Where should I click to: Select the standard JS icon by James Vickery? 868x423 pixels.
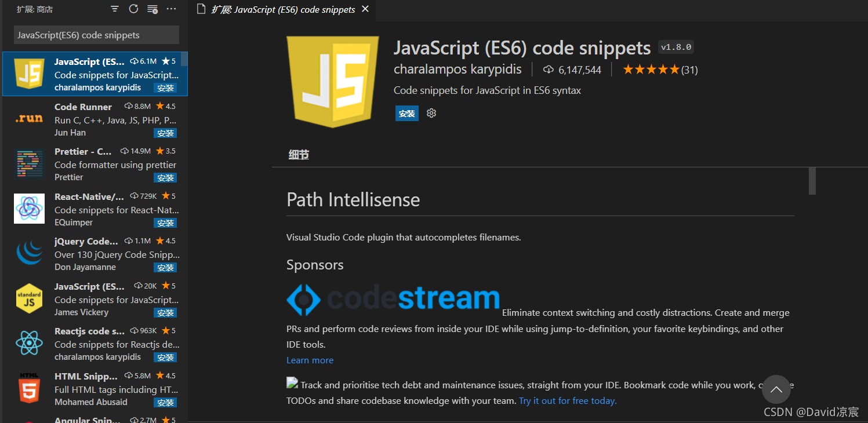point(29,298)
